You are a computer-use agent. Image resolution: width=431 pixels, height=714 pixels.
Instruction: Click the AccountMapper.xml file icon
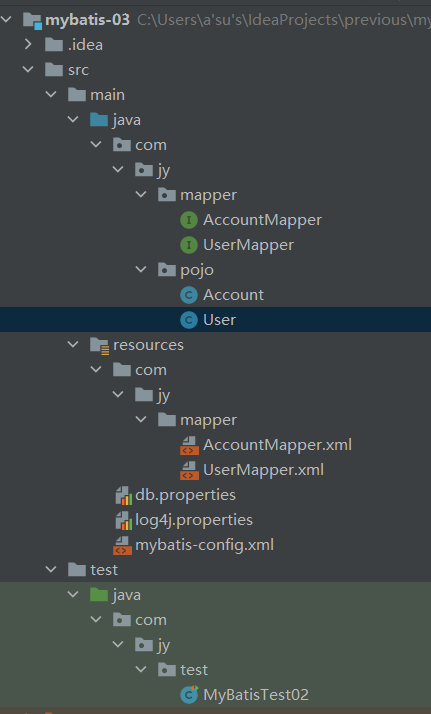pos(189,445)
